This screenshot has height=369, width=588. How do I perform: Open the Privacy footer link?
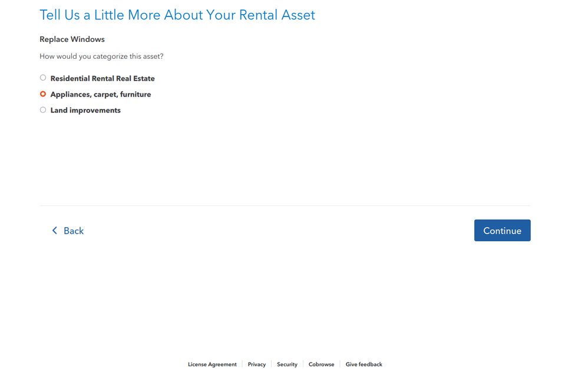(256, 364)
